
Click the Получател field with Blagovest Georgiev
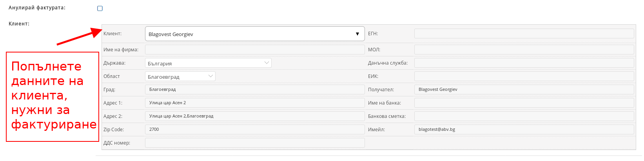tap(524, 90)
